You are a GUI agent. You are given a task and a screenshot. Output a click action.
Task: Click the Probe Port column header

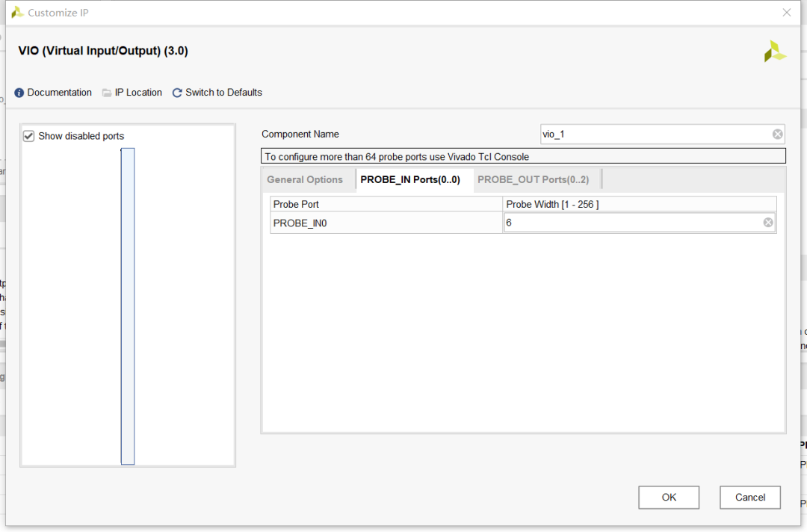(386, 204)
